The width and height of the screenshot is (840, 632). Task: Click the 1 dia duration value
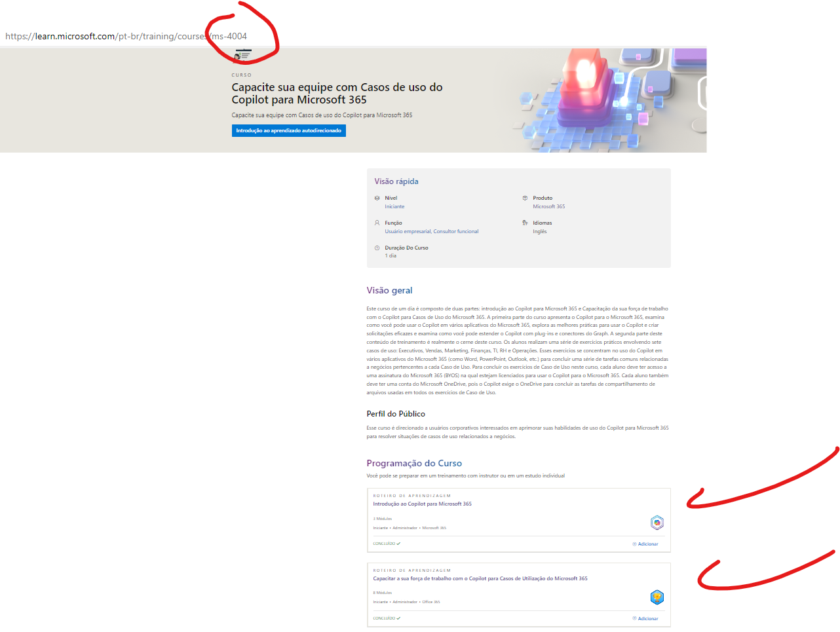point(391,256)
